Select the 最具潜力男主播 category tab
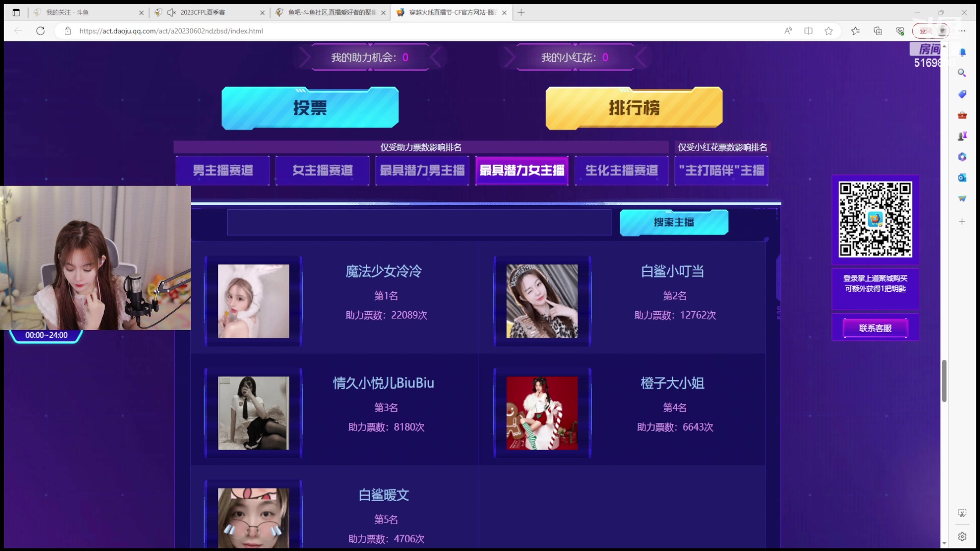Image resolution: width=980 pixels, height=551 pixels. (422, 170)
